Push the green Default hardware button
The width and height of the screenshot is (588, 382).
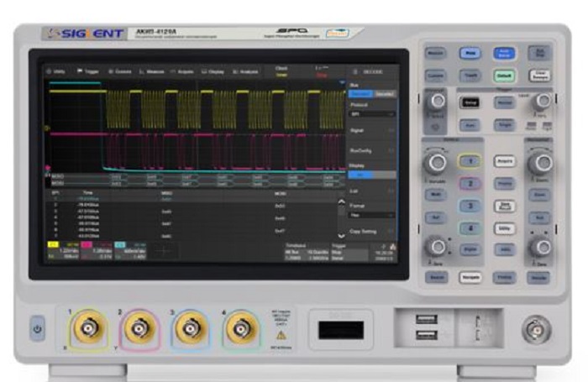[x=504, y=76]
